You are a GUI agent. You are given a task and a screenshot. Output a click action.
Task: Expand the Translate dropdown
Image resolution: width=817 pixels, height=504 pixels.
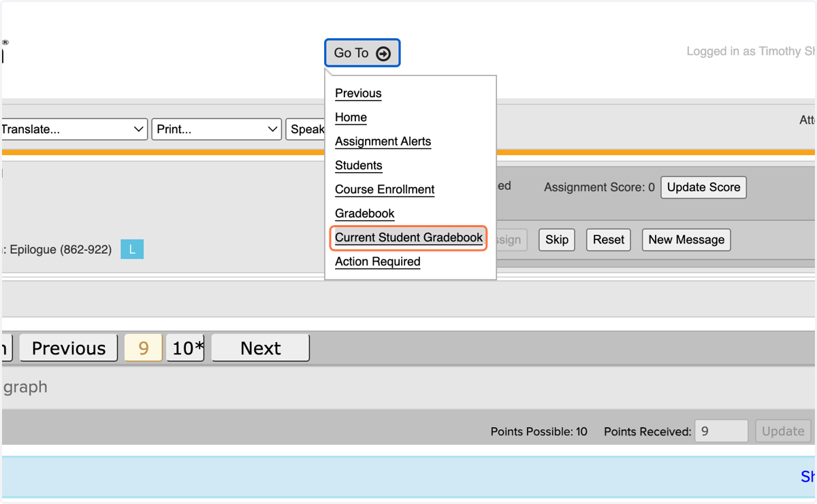click(x=74, y=129)
